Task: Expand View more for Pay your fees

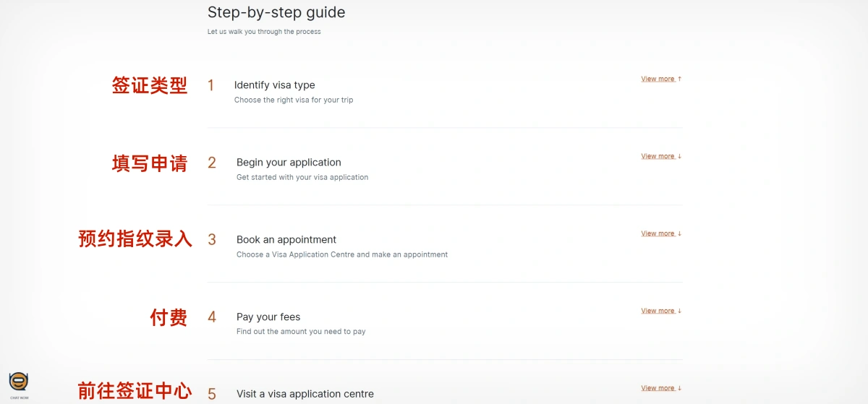Action: tap(661, 311)
